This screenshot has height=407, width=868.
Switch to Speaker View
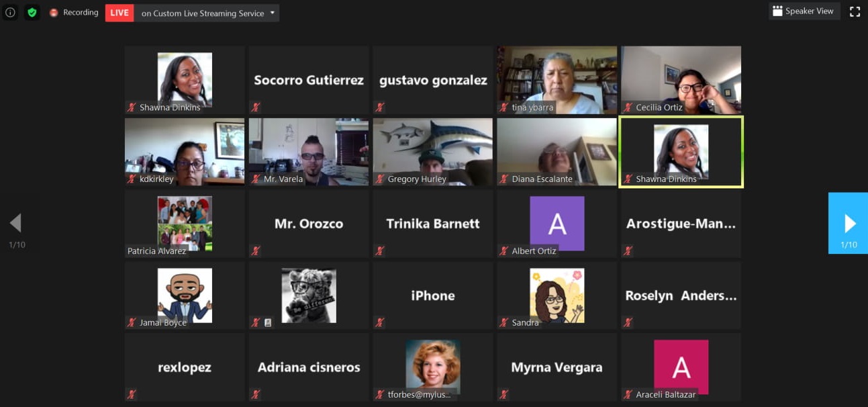[x=804, y=11]
